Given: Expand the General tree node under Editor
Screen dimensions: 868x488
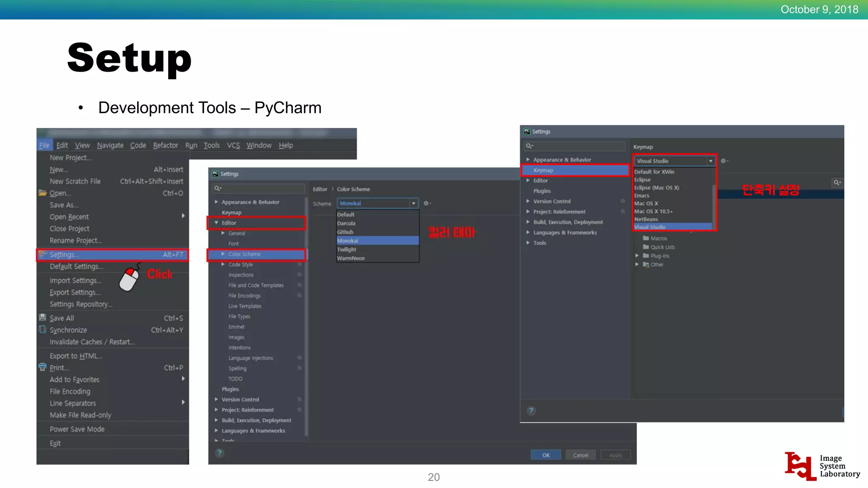Looking at the screenshot, I should [x=223, y=233].
